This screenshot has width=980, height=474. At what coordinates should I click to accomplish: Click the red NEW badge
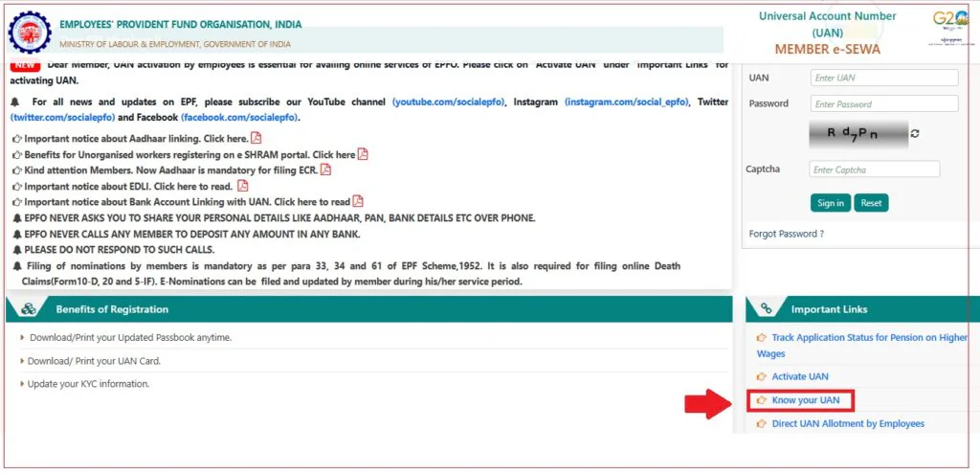[25, 64]
